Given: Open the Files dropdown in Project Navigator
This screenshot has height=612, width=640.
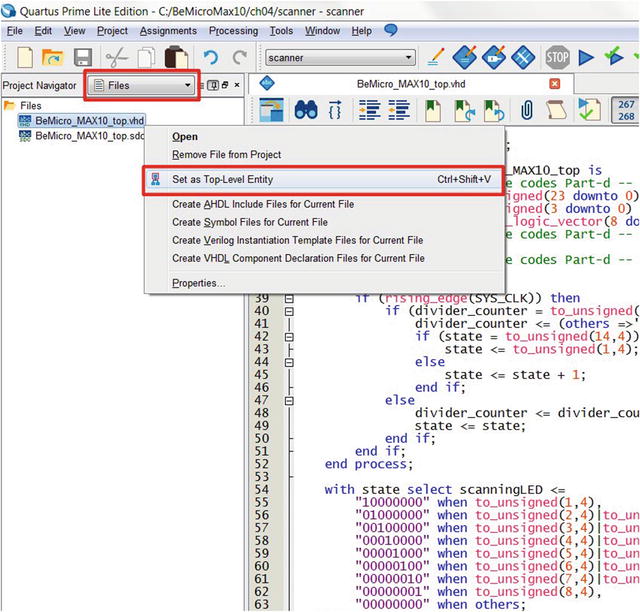Looking at the screenshot, I should 142,85.
